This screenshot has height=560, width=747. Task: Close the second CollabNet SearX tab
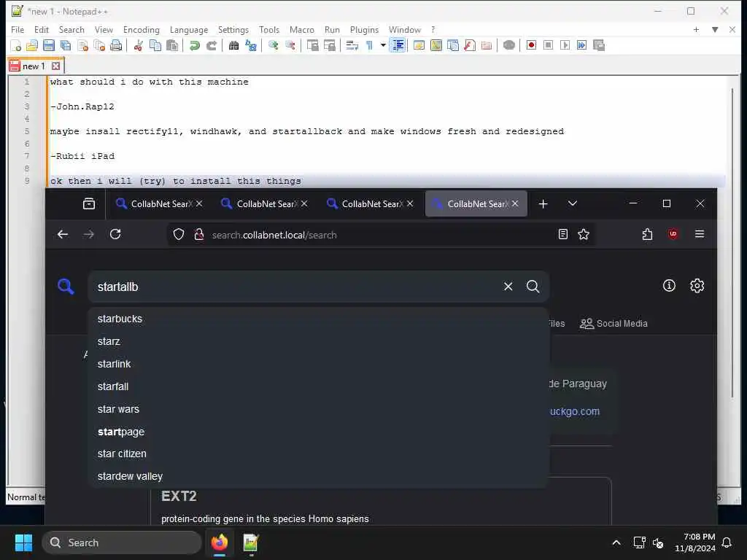coord(304,204)
